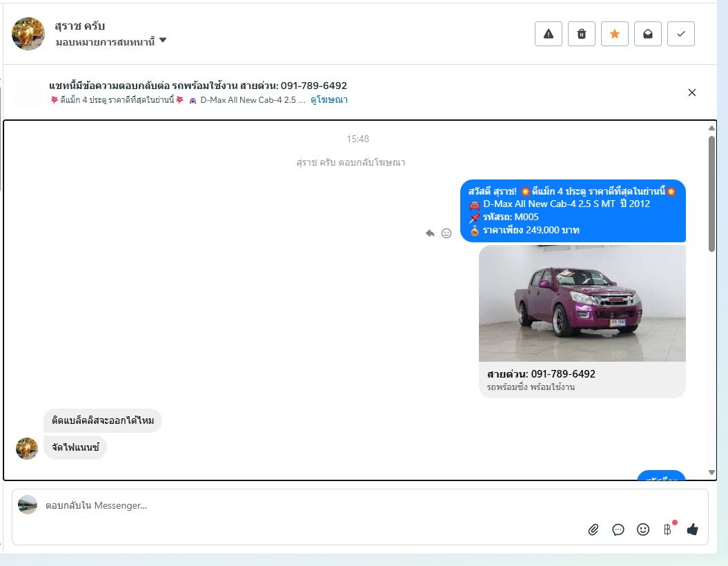Click the 15:48 timestamp

357,139
